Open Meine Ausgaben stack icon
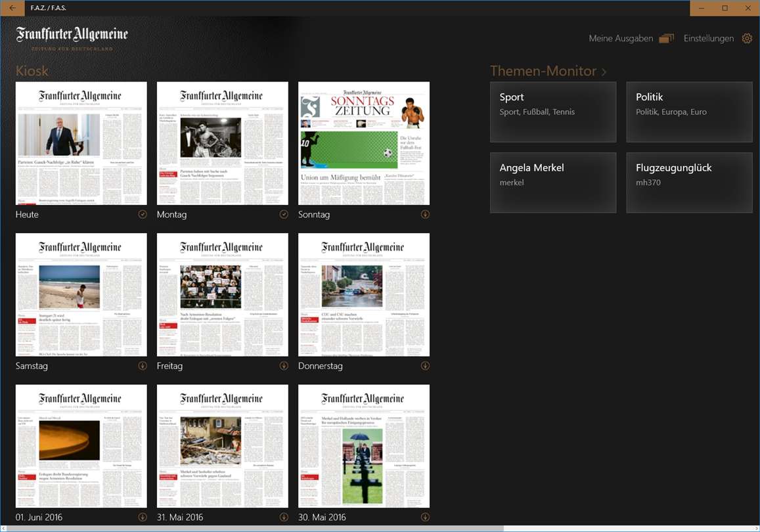The width and height of the screenshot is (760, 532). click(x=667, y=38)
